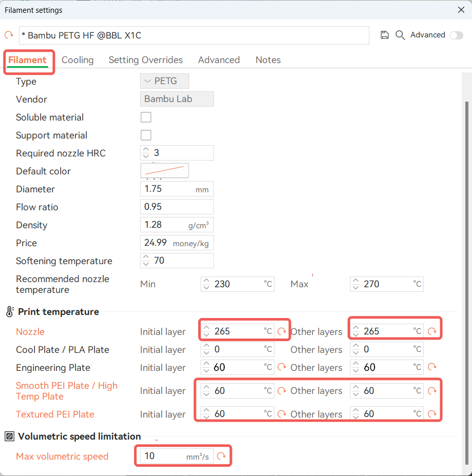Click Cool Plate initial layer temperature field

238,349
